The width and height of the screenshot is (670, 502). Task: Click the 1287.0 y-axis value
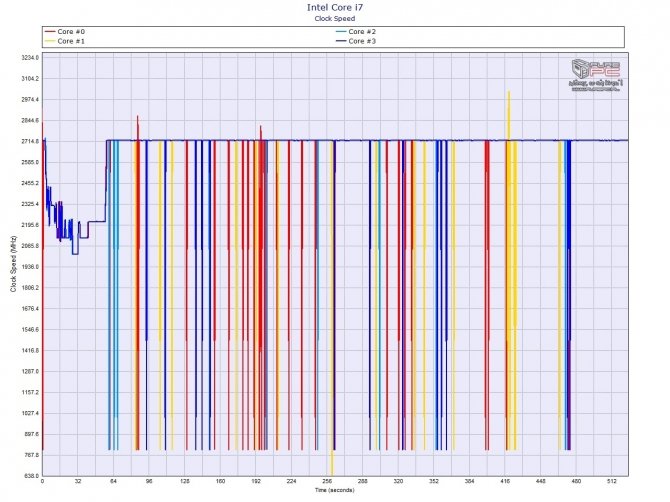pyautogui.click(x=30, y=372)
